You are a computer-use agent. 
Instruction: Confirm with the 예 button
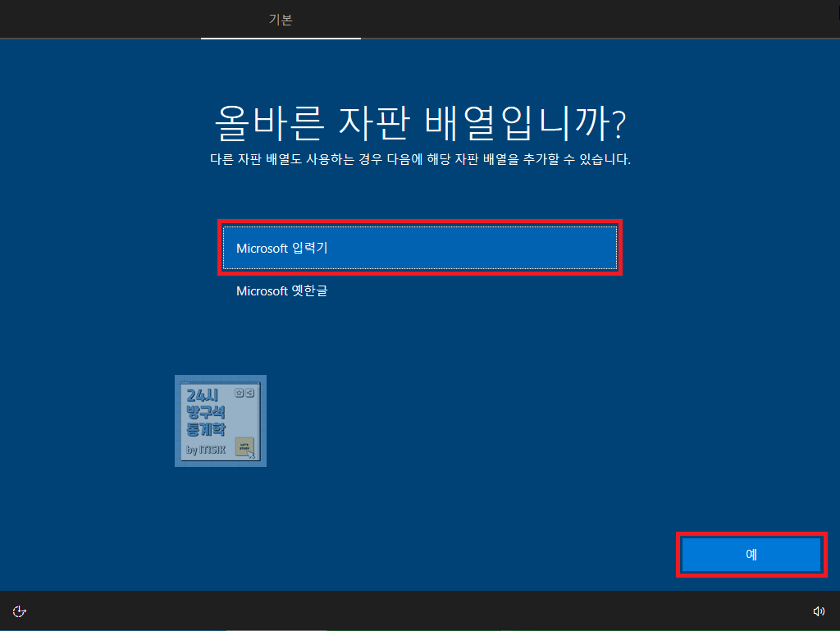point(751,555)
